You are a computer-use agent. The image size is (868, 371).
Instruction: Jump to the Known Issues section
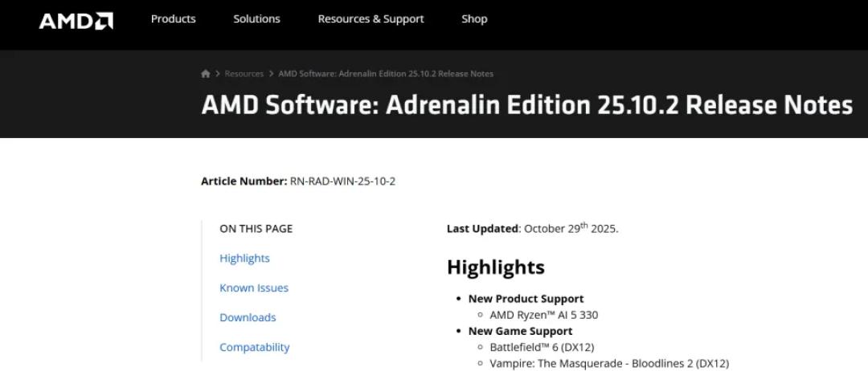[254, 288]
